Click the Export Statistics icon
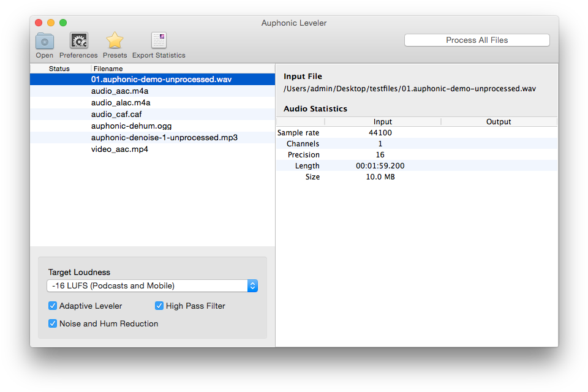 [x=159, y=40]
